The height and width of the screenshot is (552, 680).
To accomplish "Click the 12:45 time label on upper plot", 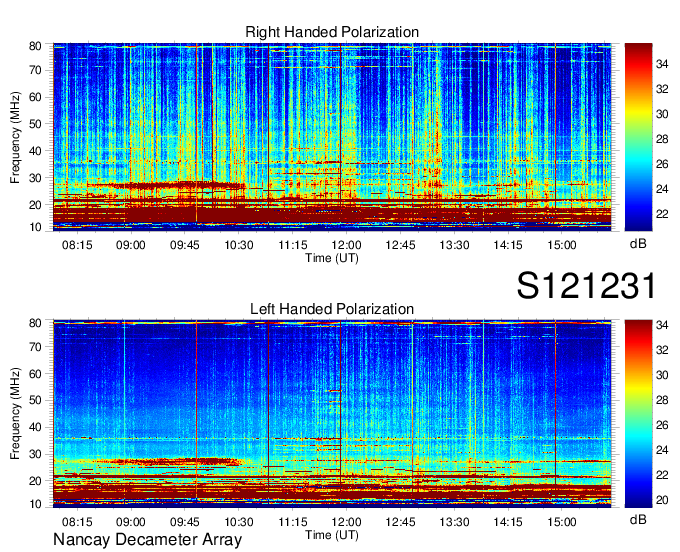I will tap(400, 245).
